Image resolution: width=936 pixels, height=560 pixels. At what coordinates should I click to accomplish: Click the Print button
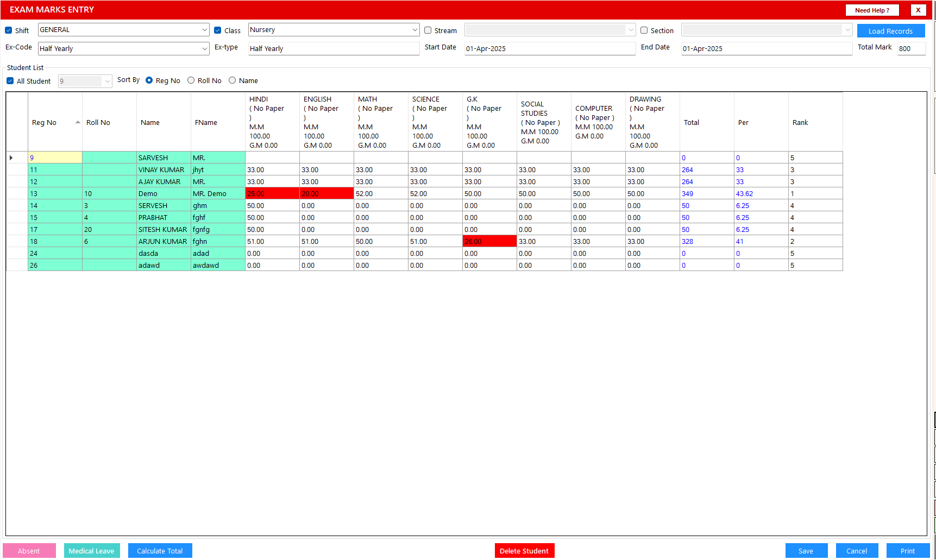[x=907, y=551]
